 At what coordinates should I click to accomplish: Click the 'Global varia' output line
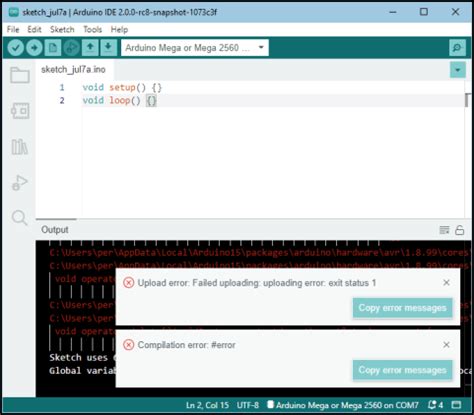click(x=82, y=371)
